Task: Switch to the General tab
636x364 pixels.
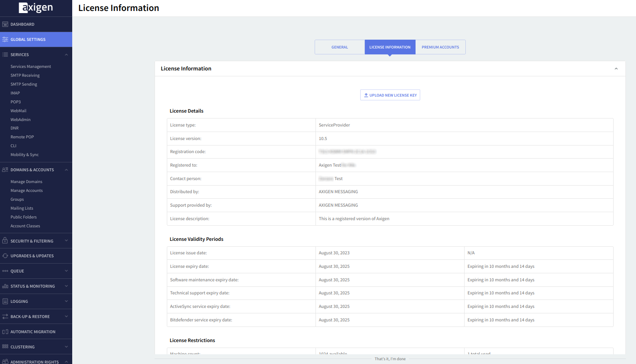Action: tap(340, 47)
